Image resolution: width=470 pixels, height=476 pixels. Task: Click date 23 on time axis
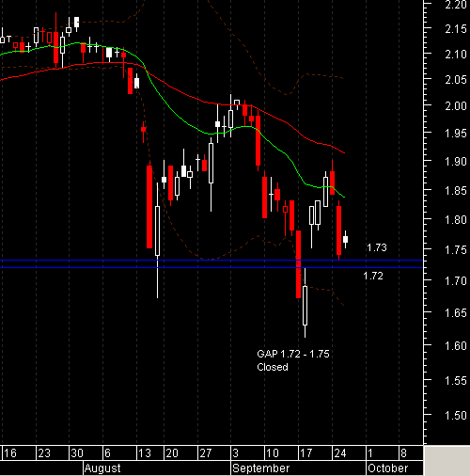coord(44,453)
